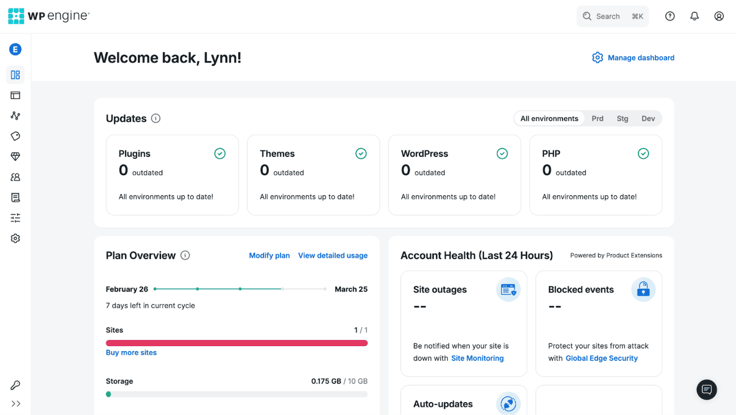736x415 pixels.
Task: Click 'Account Health (Last 24 Hours)' heading
Action: tap(476, 255)
